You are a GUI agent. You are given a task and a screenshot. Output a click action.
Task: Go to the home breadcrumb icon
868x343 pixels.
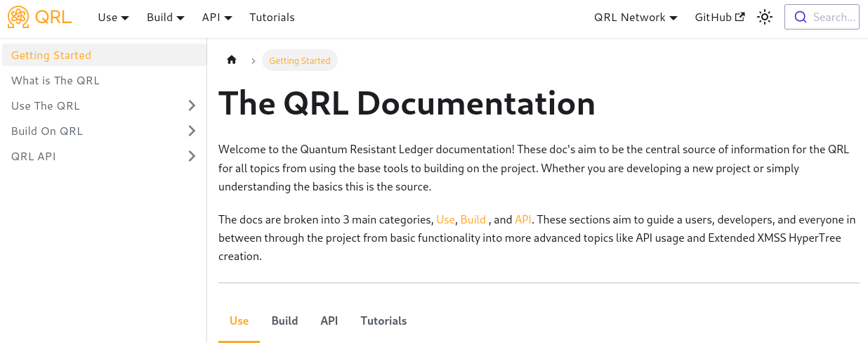[x=232, y=60]
